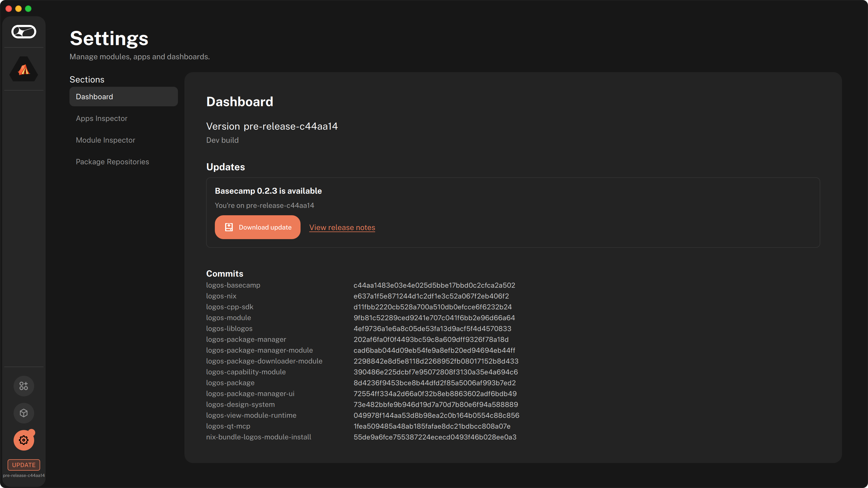Click the logos-capability-module commit name
The width and height of the screenshot is (868, 488).
pyautogui.click(x=246, y=372)
